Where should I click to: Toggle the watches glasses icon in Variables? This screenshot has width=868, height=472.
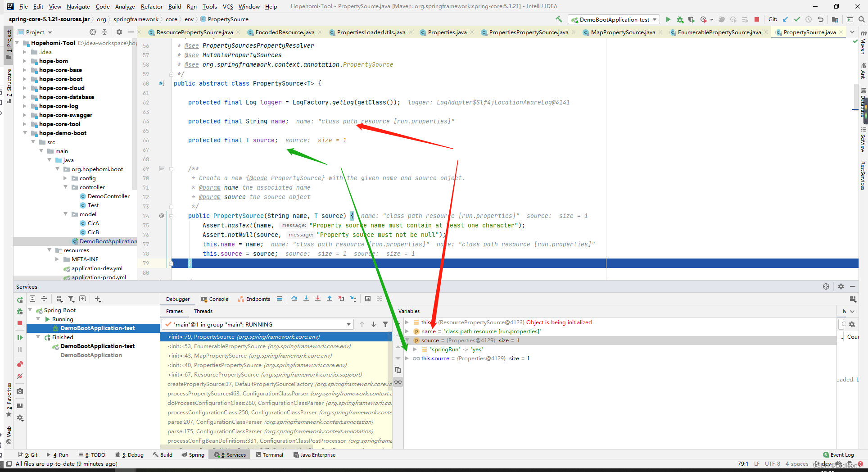(398, 382)
